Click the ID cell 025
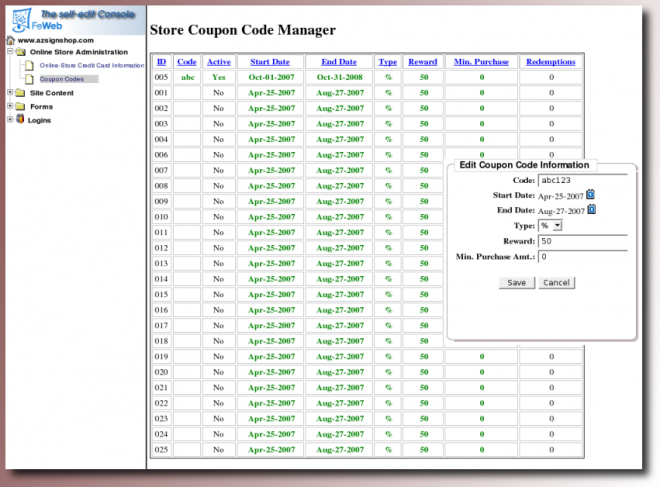 tap(161, 450)
